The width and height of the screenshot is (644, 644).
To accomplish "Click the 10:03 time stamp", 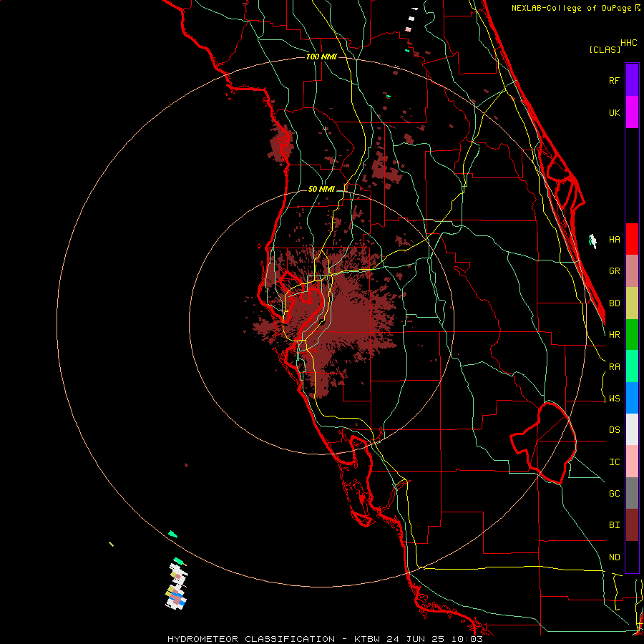I will [x=467, y=639].
